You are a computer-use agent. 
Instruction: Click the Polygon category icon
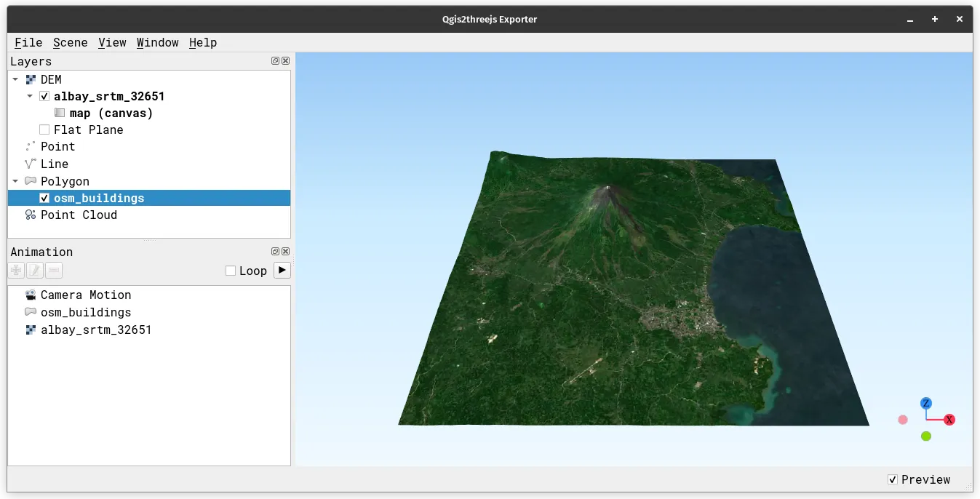[31, 180]
